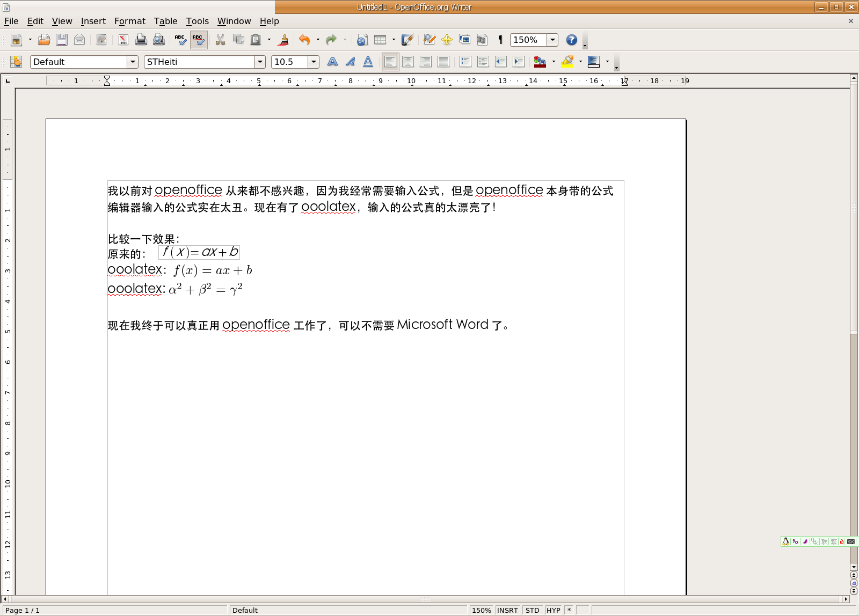
Task: Expand the Default paragraph style dropdown
Action: [x=133, y=62]
